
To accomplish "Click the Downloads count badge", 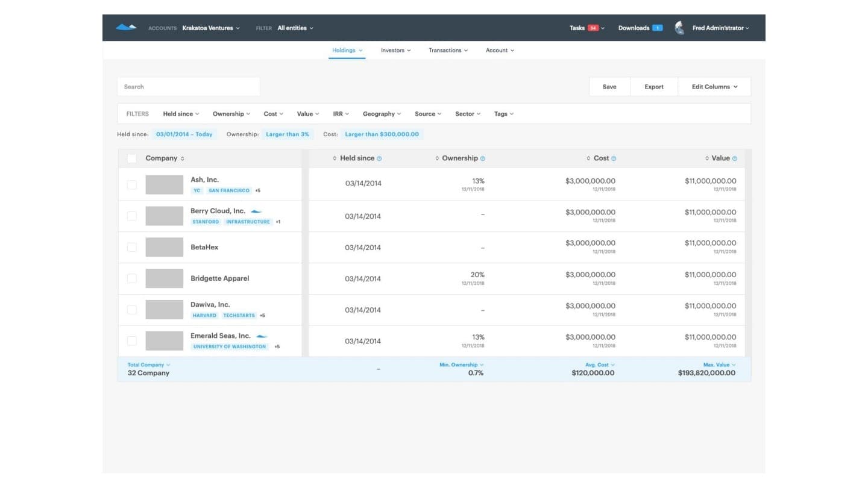I will click(x=657, y=28).
